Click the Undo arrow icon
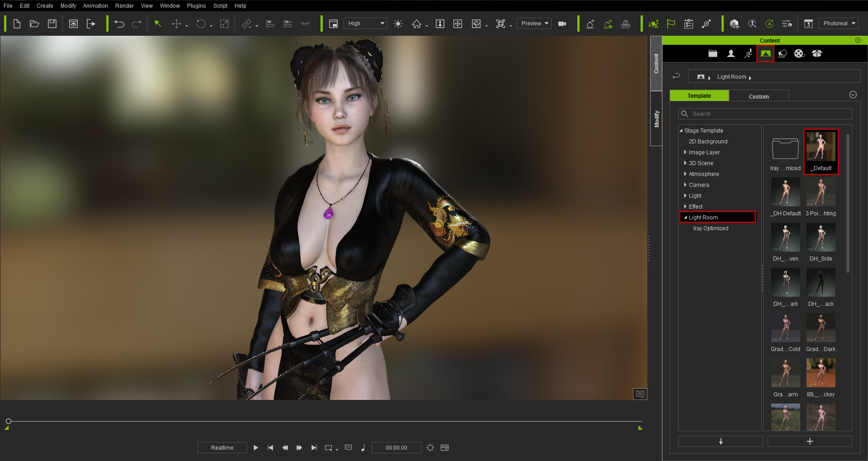The height and width of the screenshot is (461, 868). coord(119,24)
